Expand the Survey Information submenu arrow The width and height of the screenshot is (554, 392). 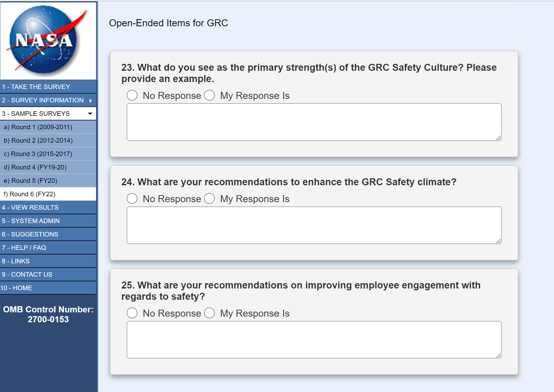coord(91,101)
